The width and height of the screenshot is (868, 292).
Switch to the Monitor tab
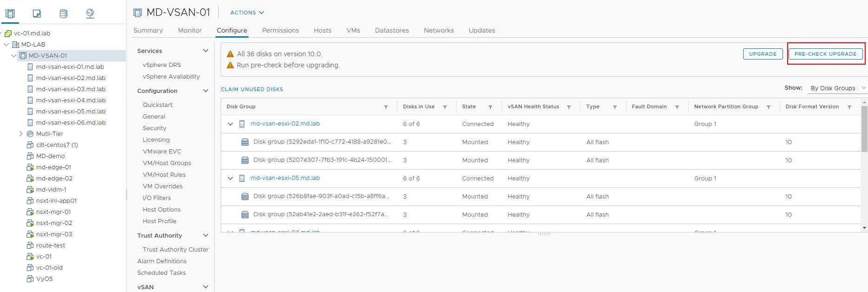click(x=190, y=30)
